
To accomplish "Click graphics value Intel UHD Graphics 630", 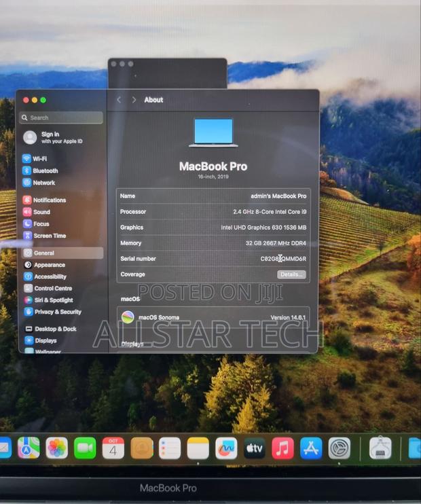I will [263, 228].
